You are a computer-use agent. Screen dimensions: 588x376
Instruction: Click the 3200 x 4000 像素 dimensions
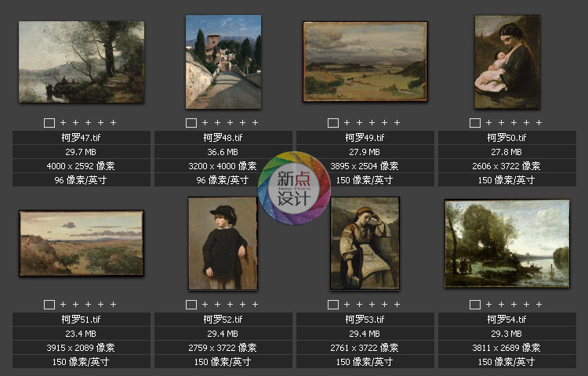[x=223, y=166]
